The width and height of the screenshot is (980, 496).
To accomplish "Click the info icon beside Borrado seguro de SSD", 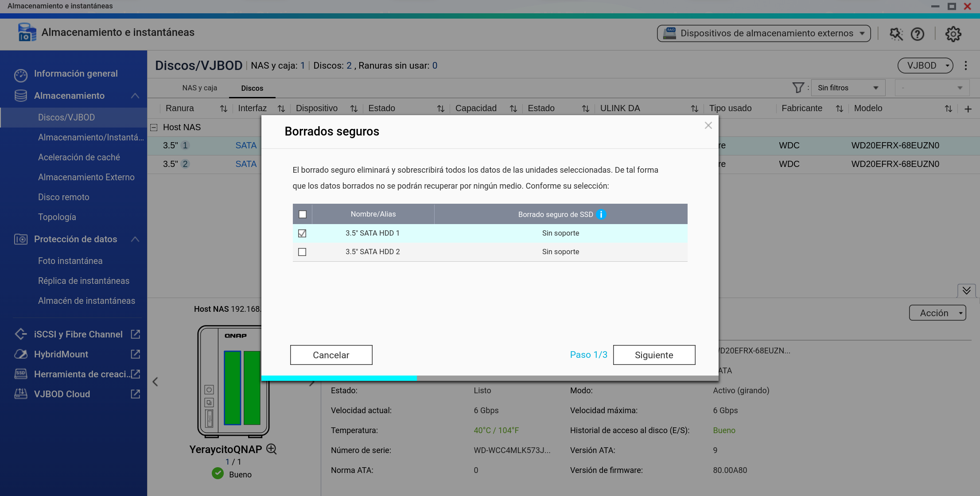I will 601,214.
